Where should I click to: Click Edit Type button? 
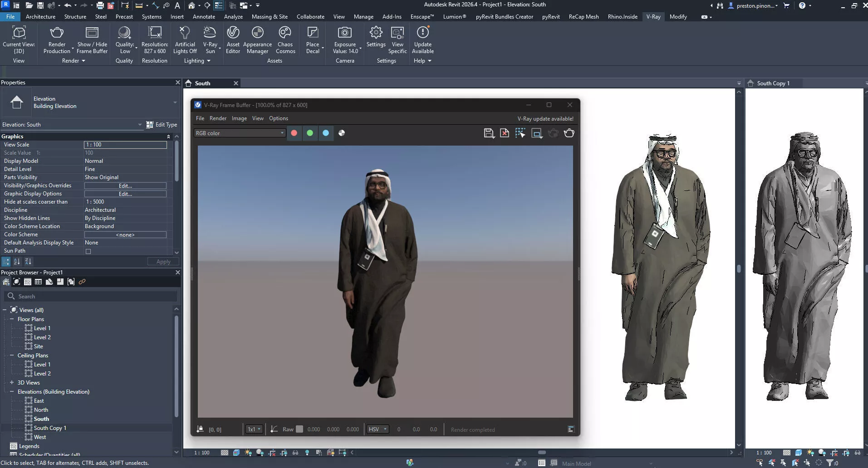(x=162, y=125)
